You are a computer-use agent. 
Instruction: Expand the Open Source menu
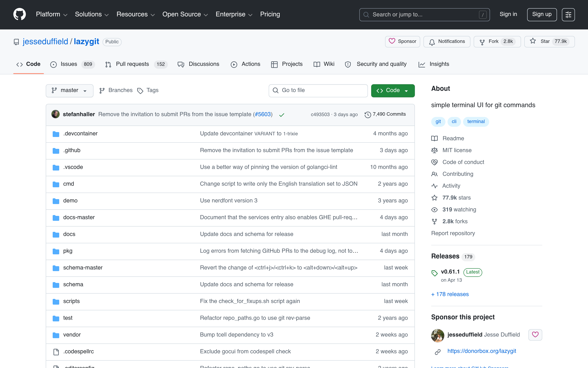point(185,14)
